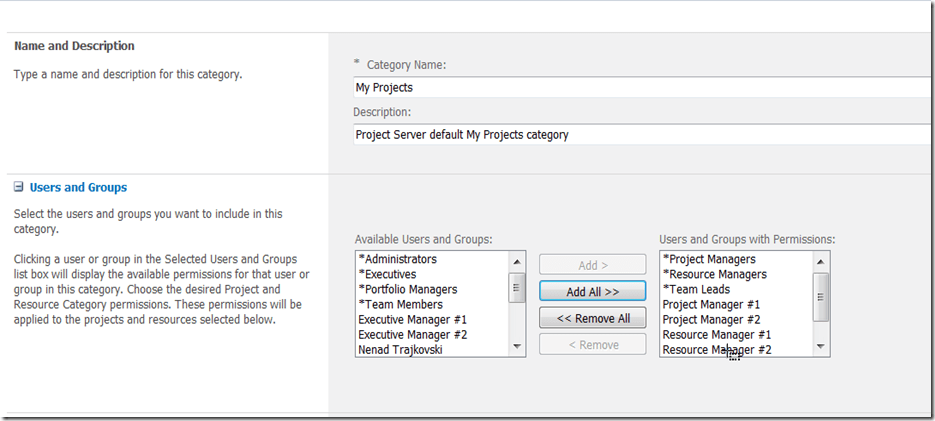The height and width of the screenshot is (421, 935).
Task: Click the Category Name input field
Action: 640,88
